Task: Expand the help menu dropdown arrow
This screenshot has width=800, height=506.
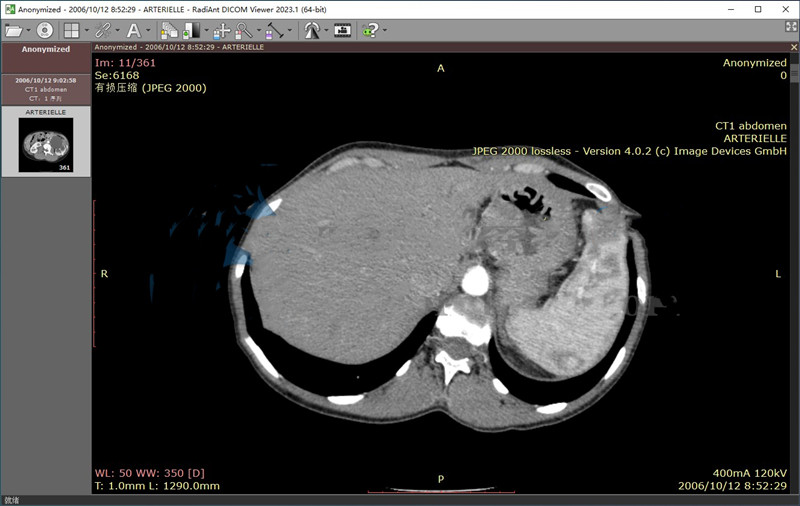Action: click(385, 31)
